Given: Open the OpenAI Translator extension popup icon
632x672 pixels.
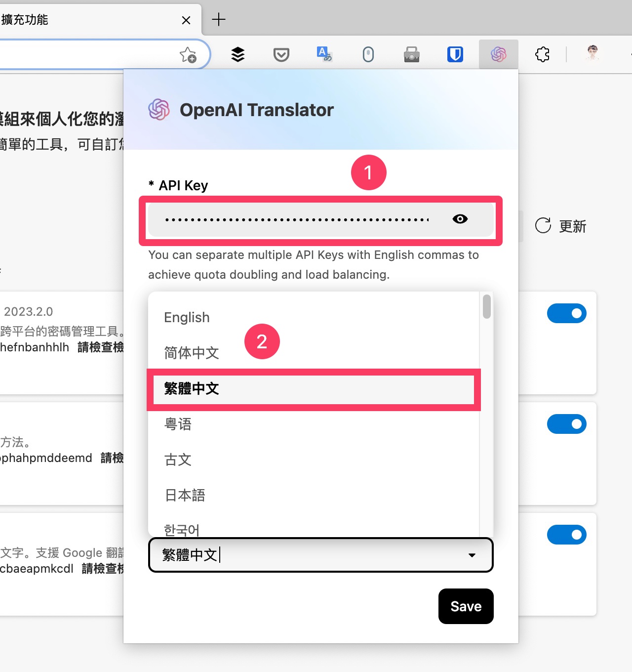Looking at the screenshot, I should (x=498, y=54).
